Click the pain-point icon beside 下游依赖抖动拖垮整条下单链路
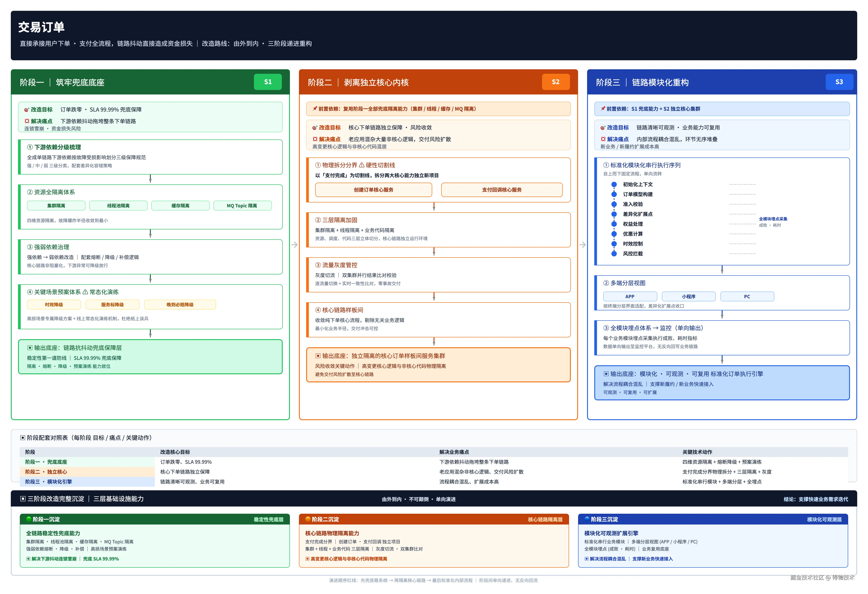 27,121
